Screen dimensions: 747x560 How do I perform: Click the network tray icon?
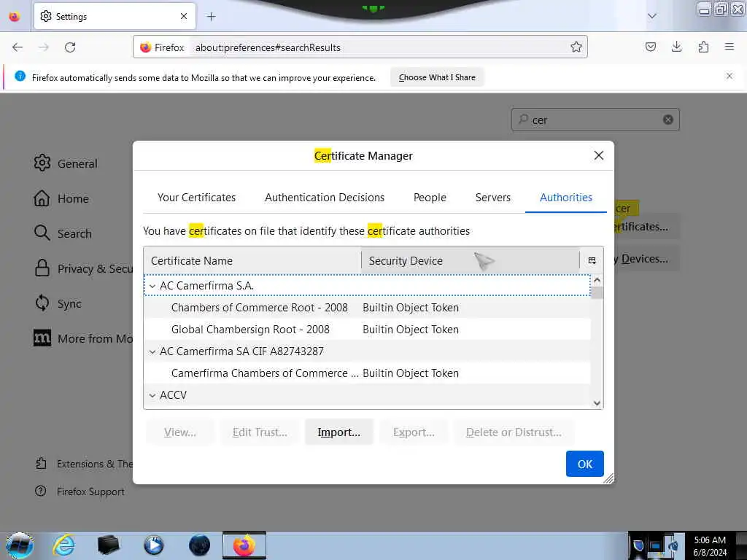[x=656, y=545]
